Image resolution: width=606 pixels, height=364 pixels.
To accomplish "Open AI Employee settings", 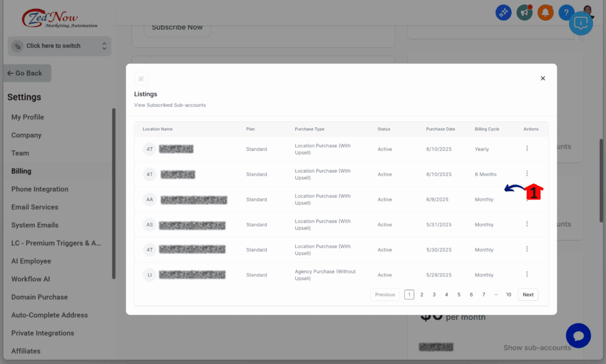I will tap(31, 261).
